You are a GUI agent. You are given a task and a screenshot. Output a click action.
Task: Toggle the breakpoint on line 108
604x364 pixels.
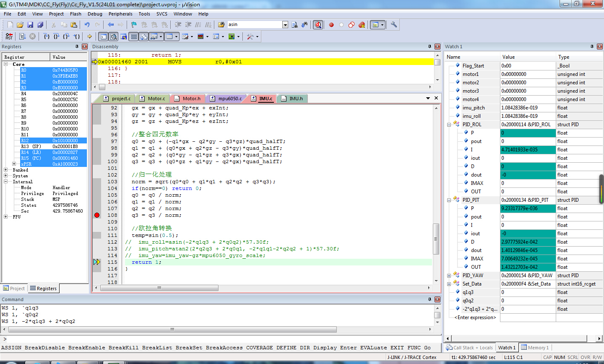(x=97, y=215)
